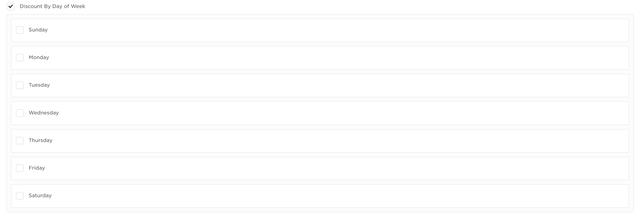644x217 pixels.
Task: Tick the Monday checkbox
Action: 20,57
